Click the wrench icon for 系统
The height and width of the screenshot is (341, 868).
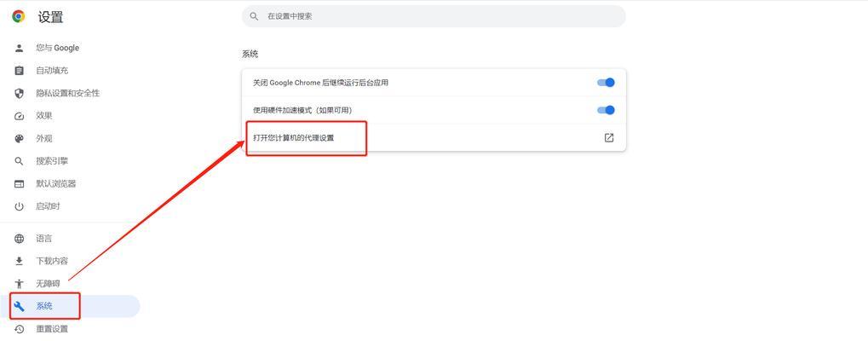(x=20, y=306)
